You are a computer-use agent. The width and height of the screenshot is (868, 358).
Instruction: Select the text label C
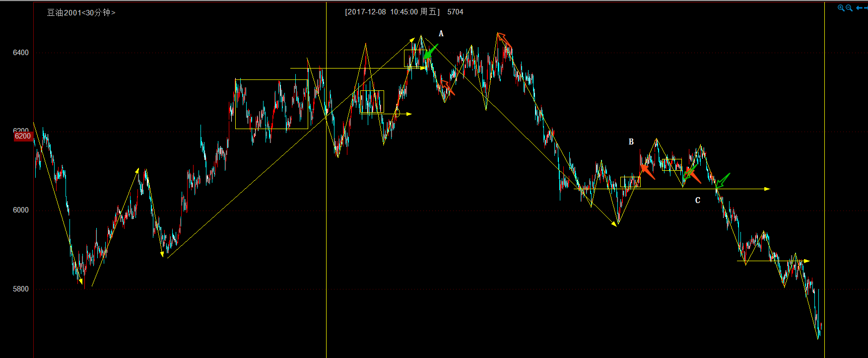[698, 201]
